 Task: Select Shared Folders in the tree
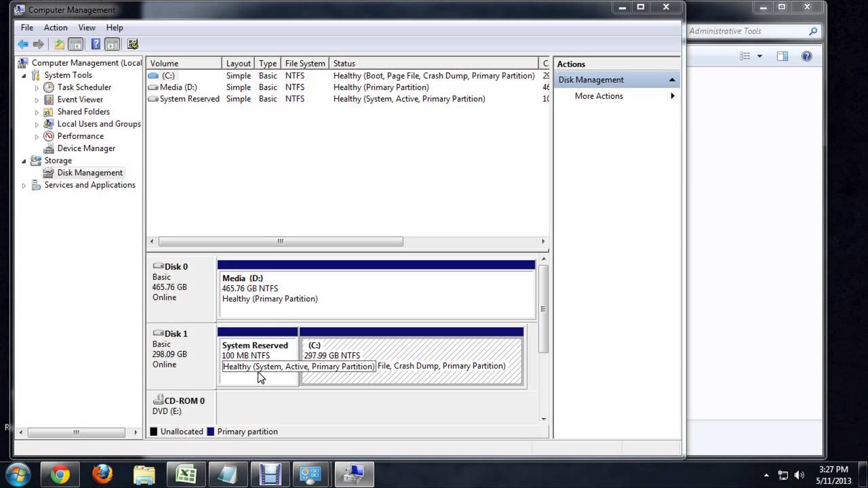pos(83,112)
